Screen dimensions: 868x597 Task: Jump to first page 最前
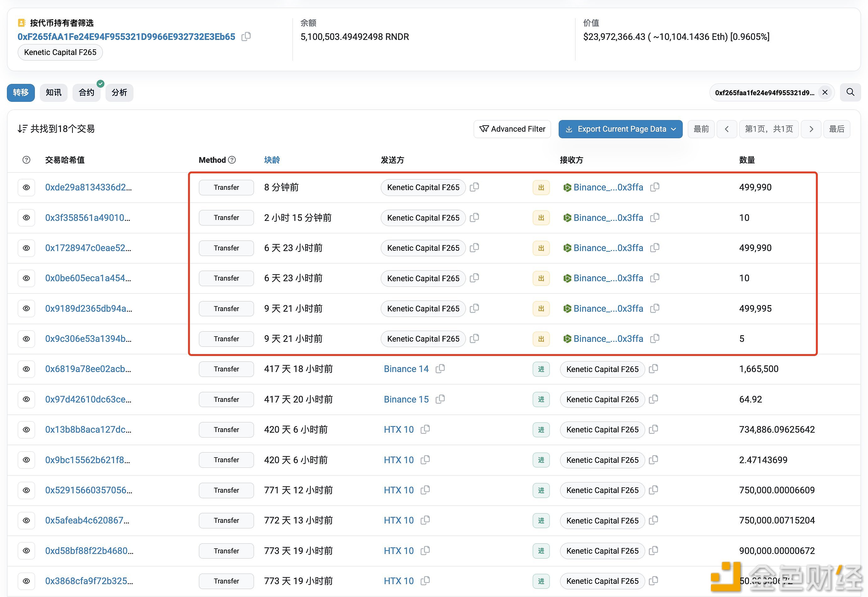(701, 129)
